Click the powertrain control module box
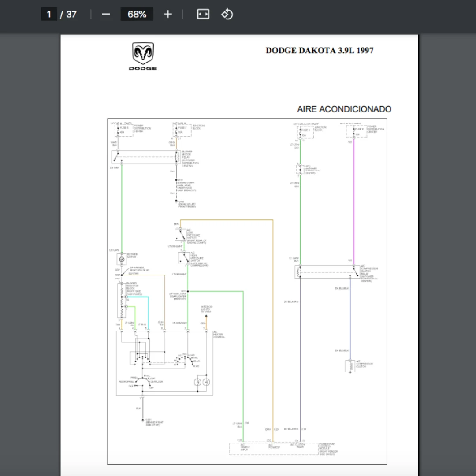 point(273,449)
